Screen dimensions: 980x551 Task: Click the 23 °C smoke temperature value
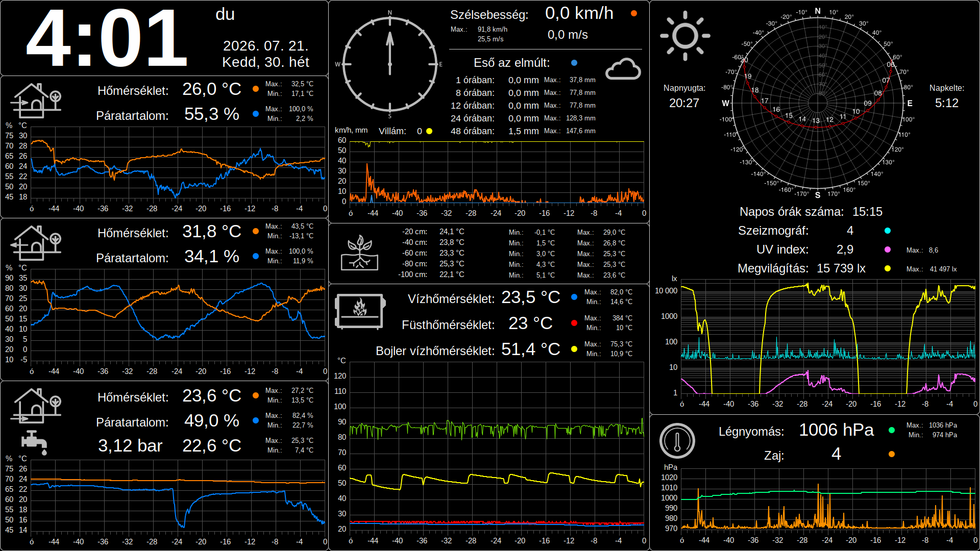pos(530,323)
